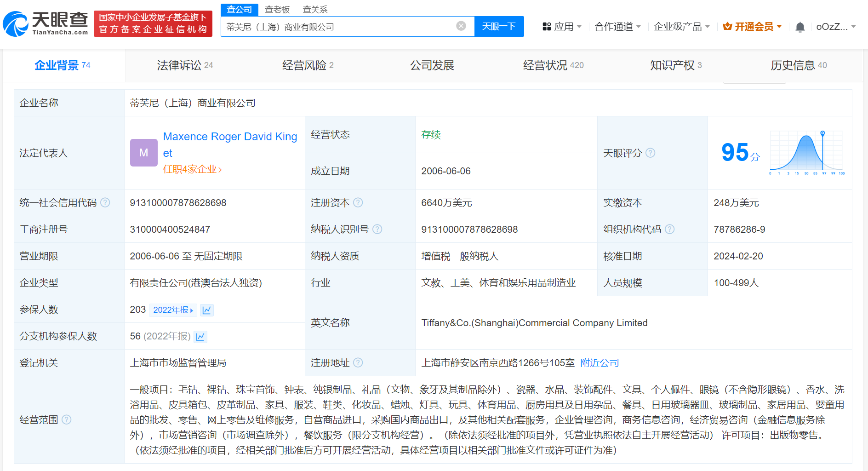Open trend chart icon for 分支机构参保人数

click(200, 337)
